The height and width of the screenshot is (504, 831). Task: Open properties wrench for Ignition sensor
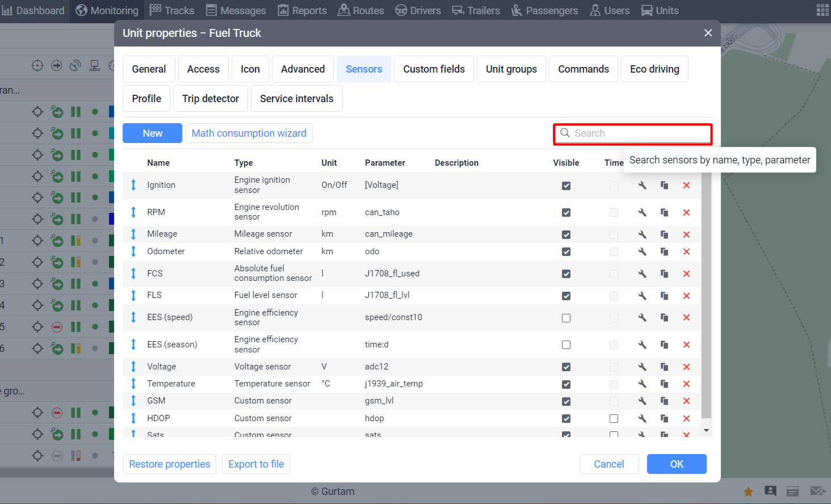[x=642, y=186]
